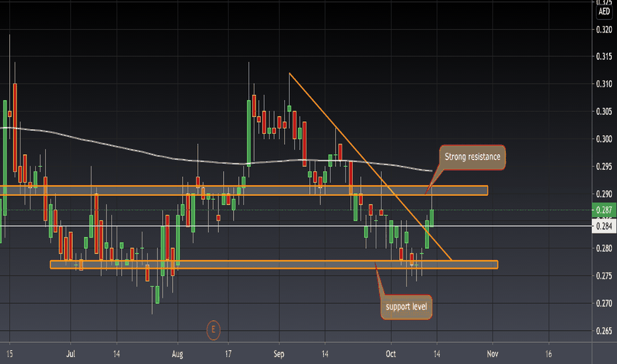Click the Jul label on time axis
The width and height of the screenshot is (617, 364).
tap(70, 354)
